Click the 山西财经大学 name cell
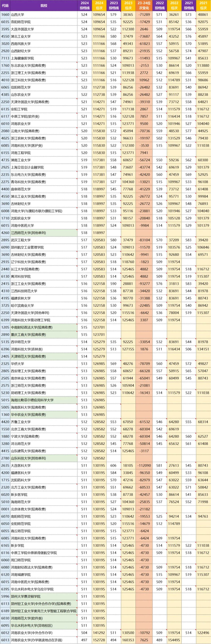Screen dimensions: 211x644 [x=44, y=51]
